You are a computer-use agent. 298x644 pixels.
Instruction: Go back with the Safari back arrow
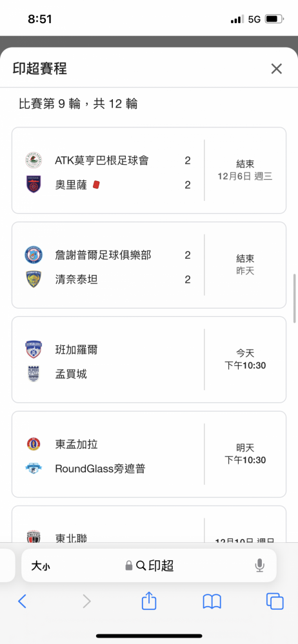coord(22,601)
